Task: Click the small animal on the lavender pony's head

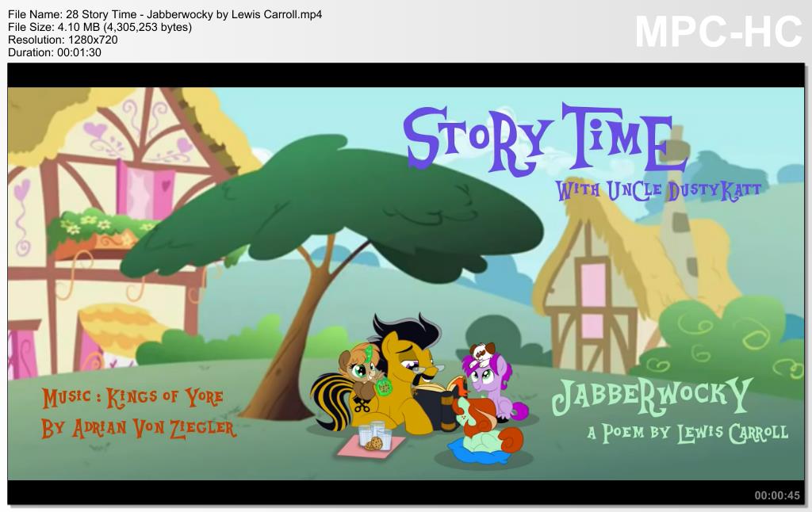Action: [x=481, y=351]
